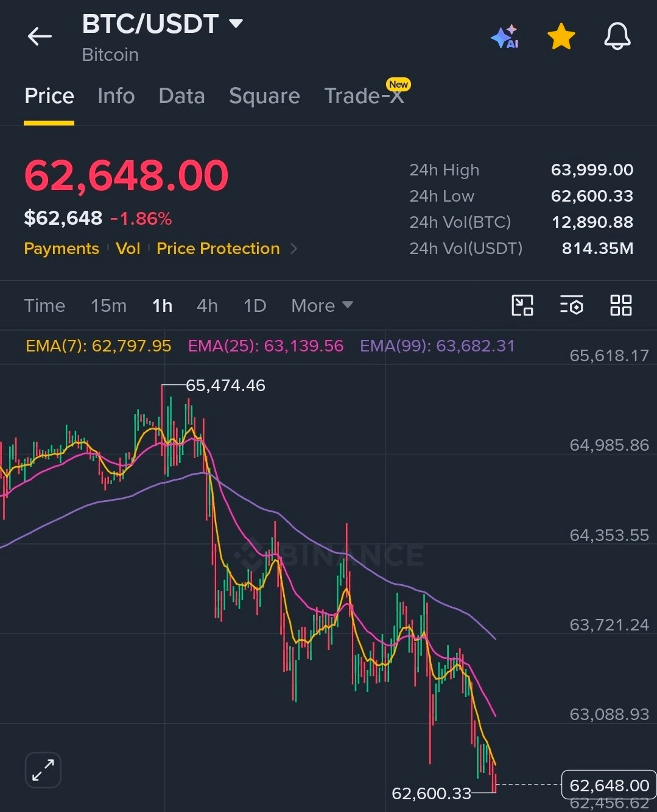Viewport: 657px width, 812px height.
Task: Open the Trade-X tab
Action: click(364, 96)
